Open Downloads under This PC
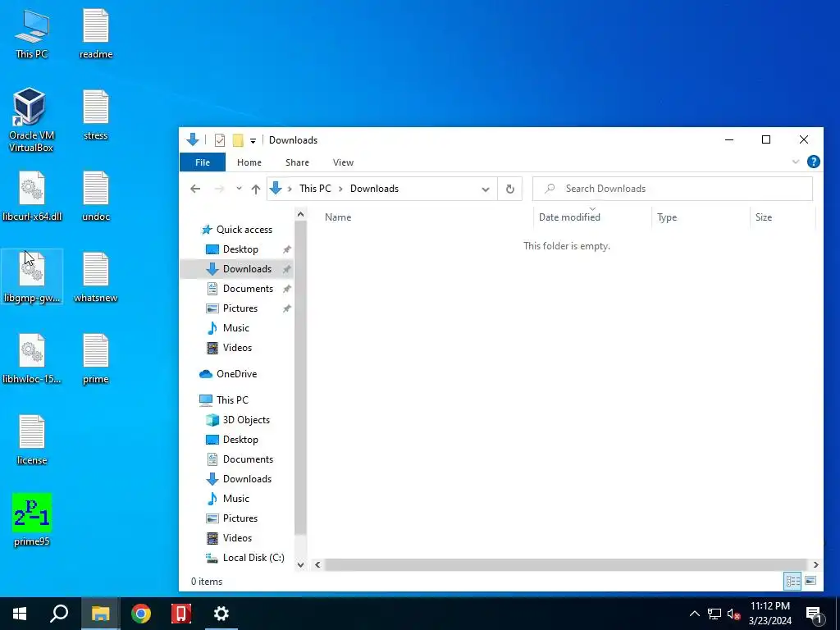 coord(247,479)
